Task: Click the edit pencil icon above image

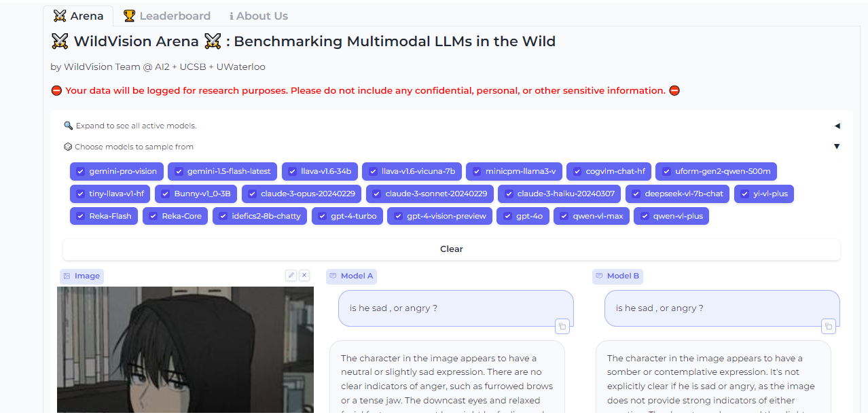Action: tap(291, 275)
